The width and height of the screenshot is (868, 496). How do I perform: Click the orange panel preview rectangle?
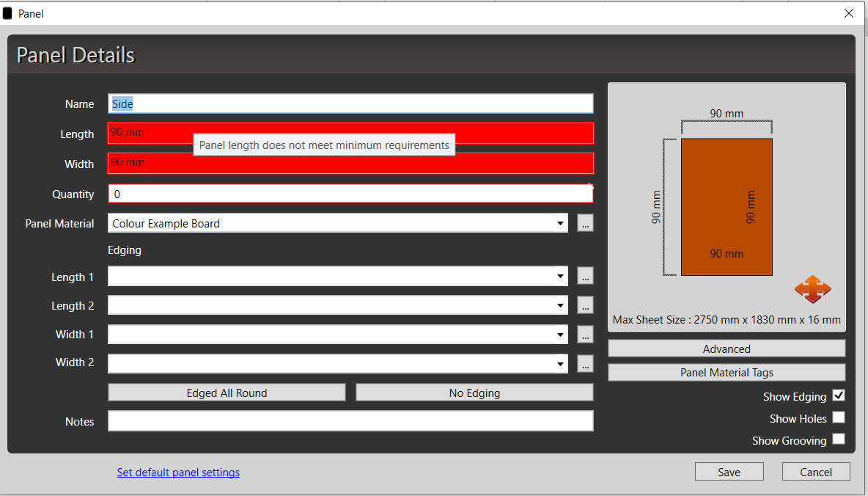[x=727, y=207]
